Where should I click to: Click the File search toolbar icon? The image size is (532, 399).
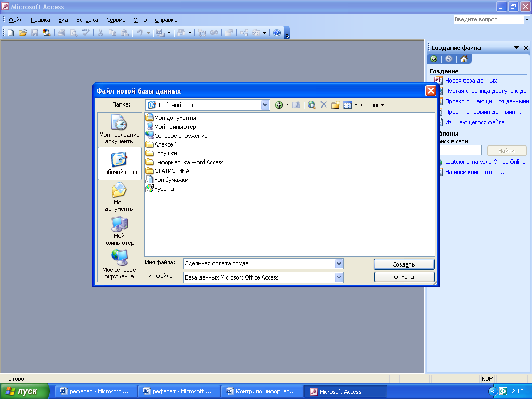point(46,33)
